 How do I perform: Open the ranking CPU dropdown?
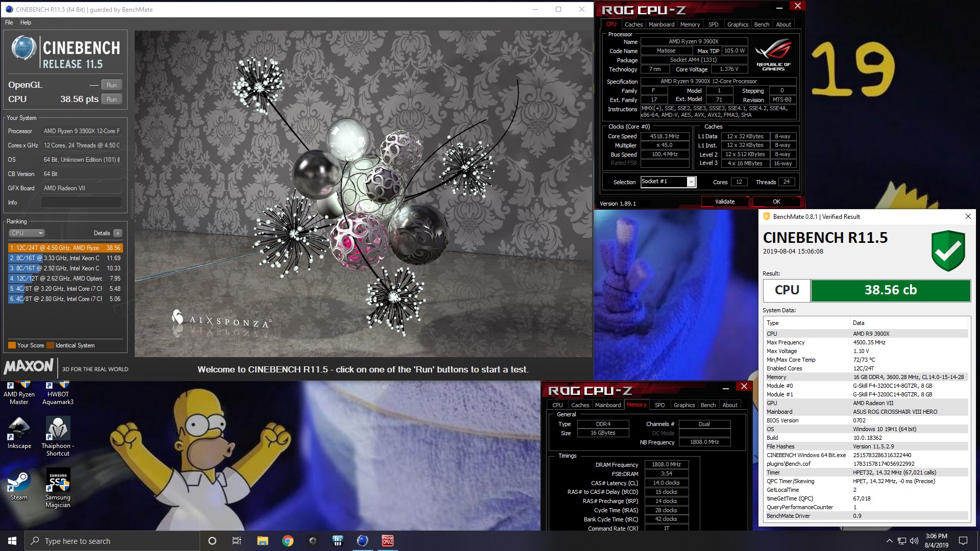click(x=27, y=233)
